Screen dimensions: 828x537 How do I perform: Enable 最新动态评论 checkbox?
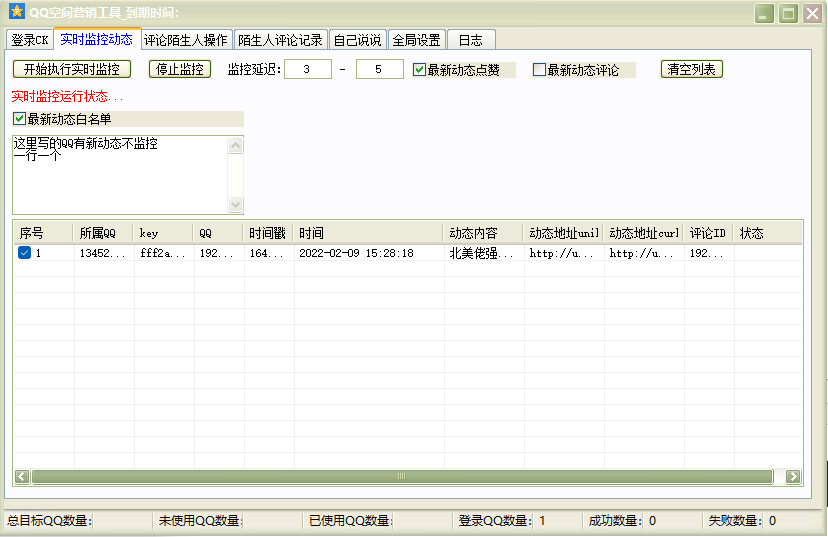pyautogui.click(x=540, y=70)
